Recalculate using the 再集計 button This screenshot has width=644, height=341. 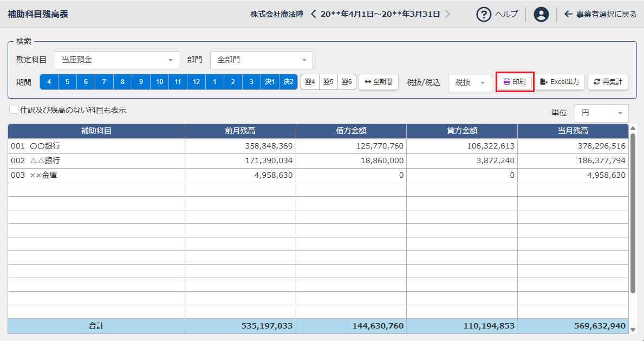pyautogui.click(x=608, y=82)
